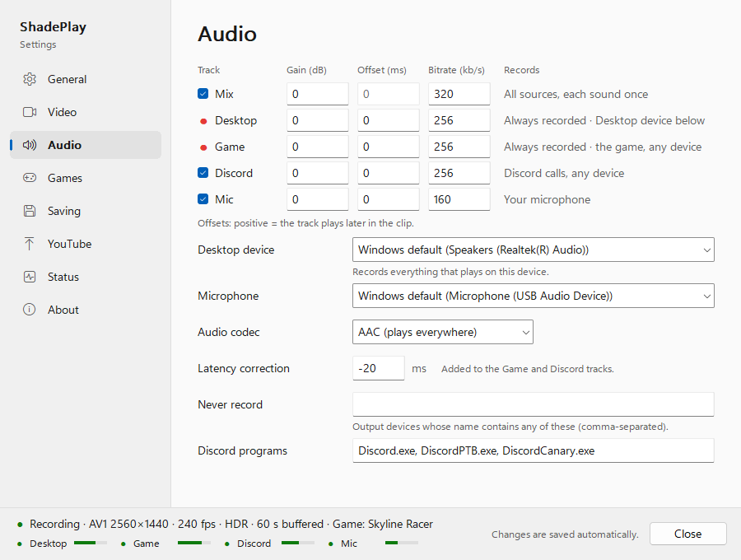Open the YouTube settings page

pyautogui.click(x=86, y=244)
